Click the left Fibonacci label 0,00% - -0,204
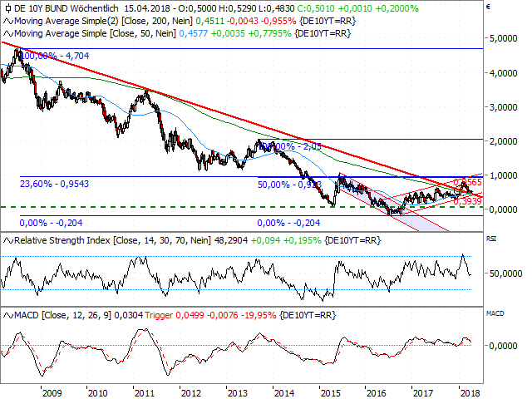 pyautogui.click(x=51, y=223)
